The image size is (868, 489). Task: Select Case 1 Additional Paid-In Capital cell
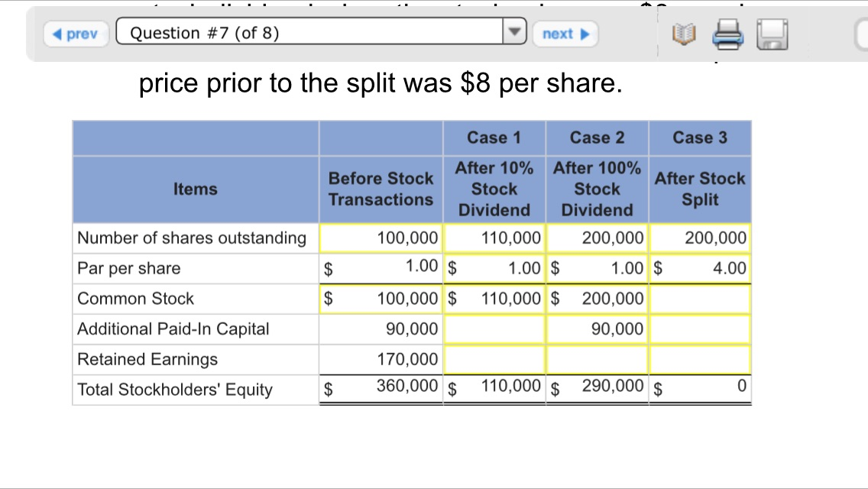494,329
